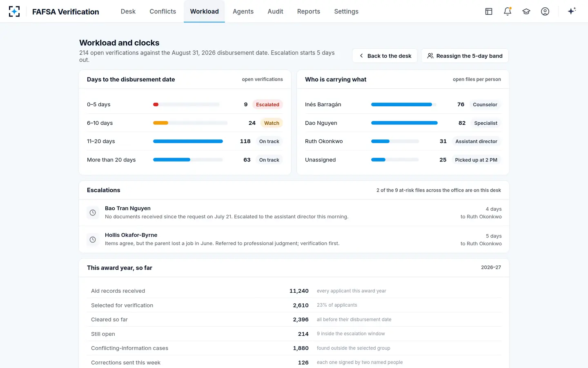
Task: Open the Conflicts tab
Action: [163, 11]
